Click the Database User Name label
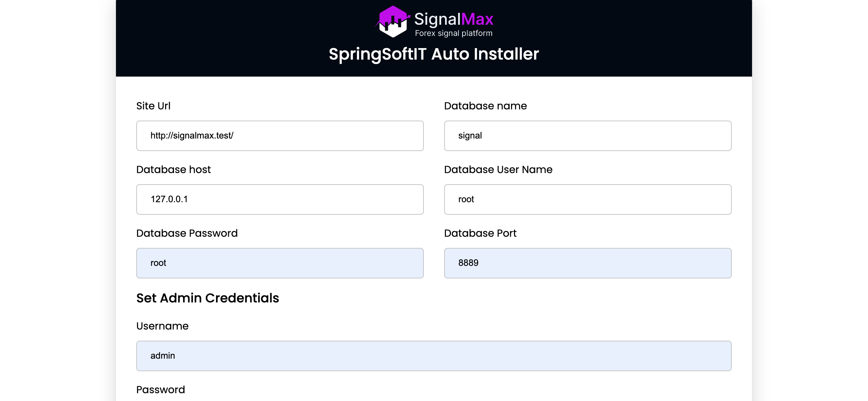This screenshot has width=868, height=401. 498,170
